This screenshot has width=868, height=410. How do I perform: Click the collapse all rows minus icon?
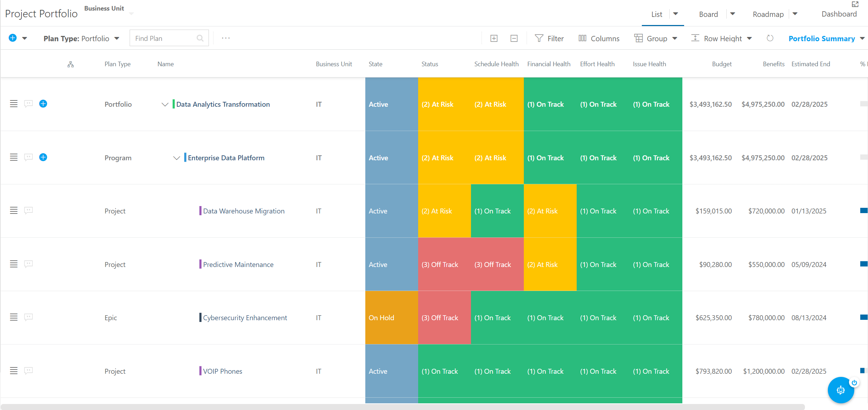pyautogui.click(x=514, y=38)
